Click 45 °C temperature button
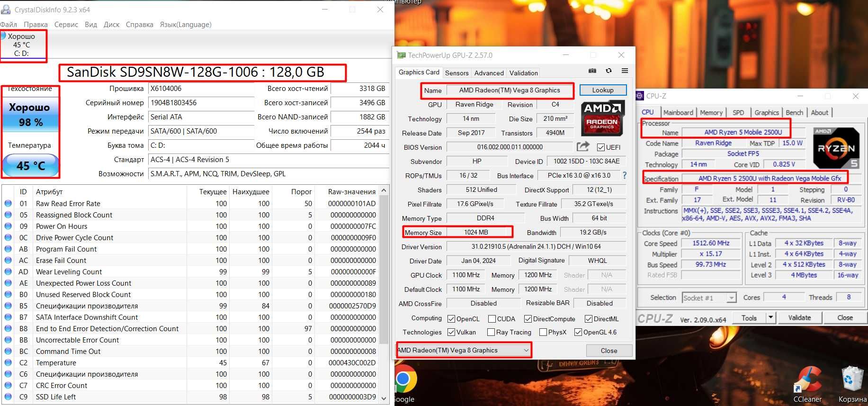Image resolution: width=868 pixels, height=406 pixels. [x=31, y=166]
